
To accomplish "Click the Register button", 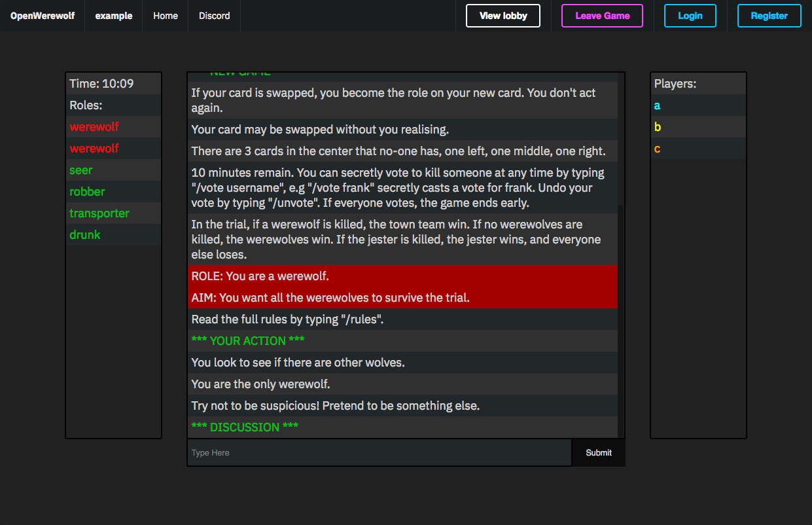I will point(769,16).
